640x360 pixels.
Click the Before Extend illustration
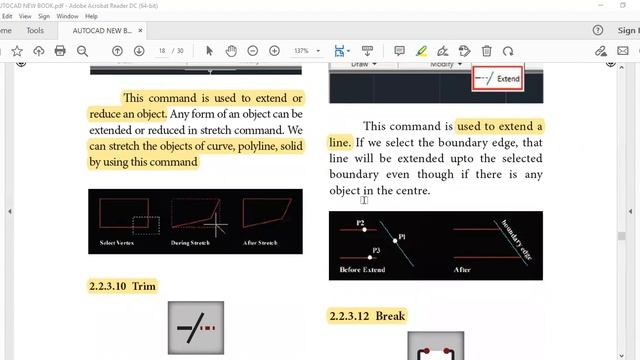[x=436, y=246]
